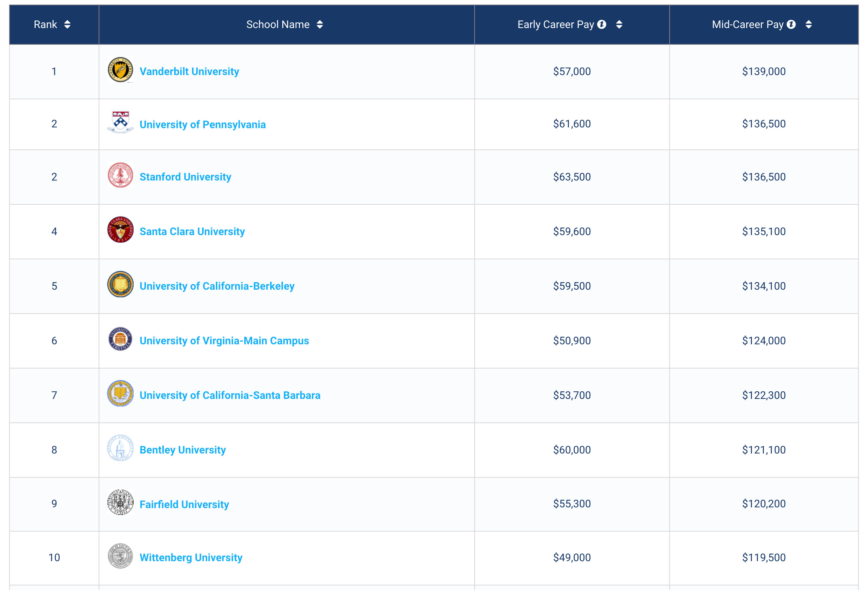Click the Rank column header text
Viewport: 868px width, 590px height.
pyautogui.click(x=45, y=25)
